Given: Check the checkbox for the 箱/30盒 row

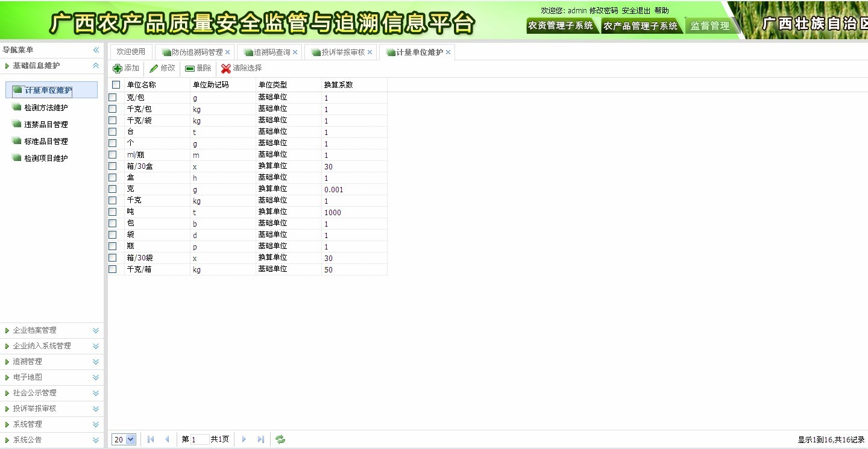Looking at the screenshot, I should [112, 166].
